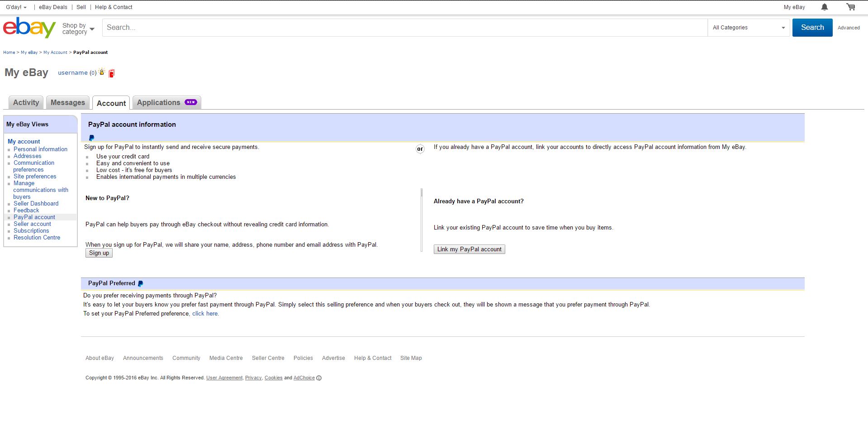Open Seller account in sidebar
This screenshot has height=431, width=868.
(32, 224)
